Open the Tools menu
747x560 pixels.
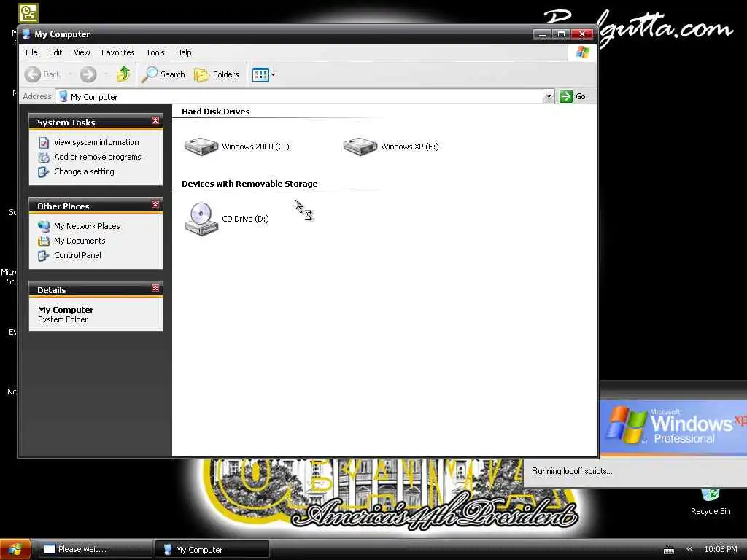click(155, 52)
